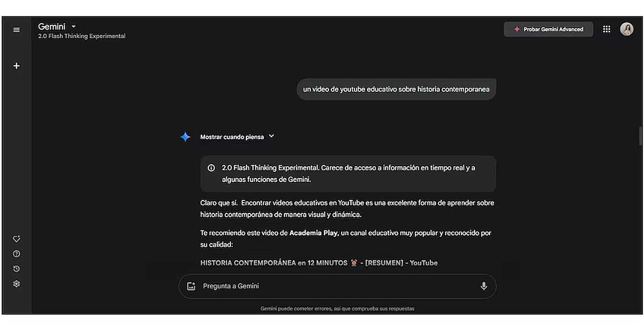
Task: Click the user message about youtube educativo
Action: click(x=396, y=89)
